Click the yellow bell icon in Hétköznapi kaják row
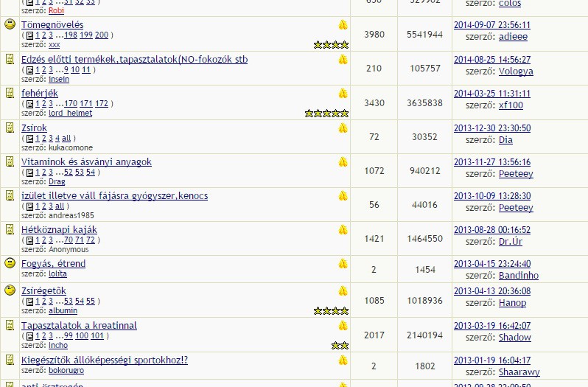Screen dimensions: 588x387 (343, 229)
